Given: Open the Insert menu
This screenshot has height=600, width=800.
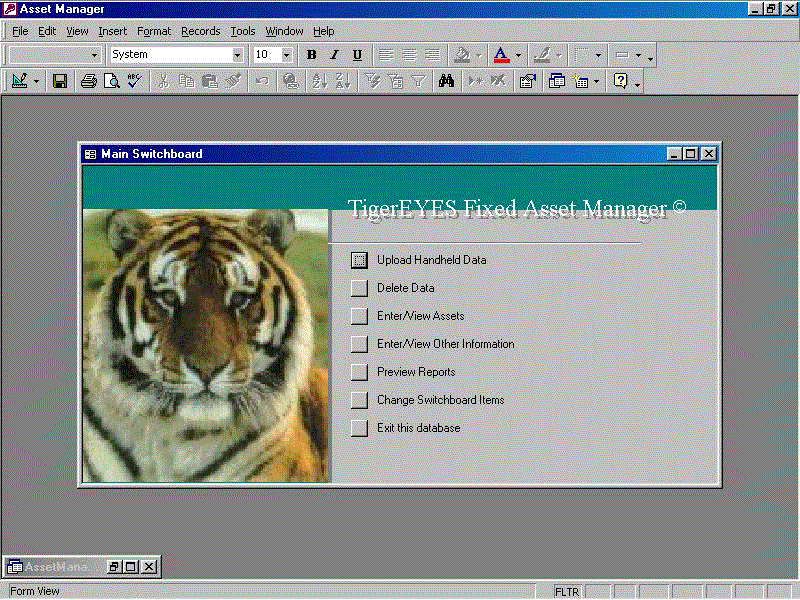Looking at the screenshot, I should (x=112, y=32).
